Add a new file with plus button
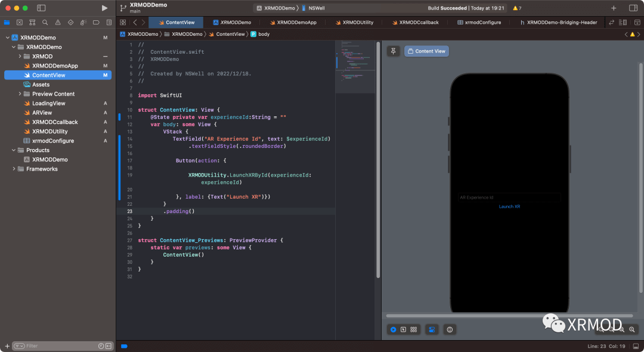The width and height of the screenshot is (644, 352). pos(7,346)
